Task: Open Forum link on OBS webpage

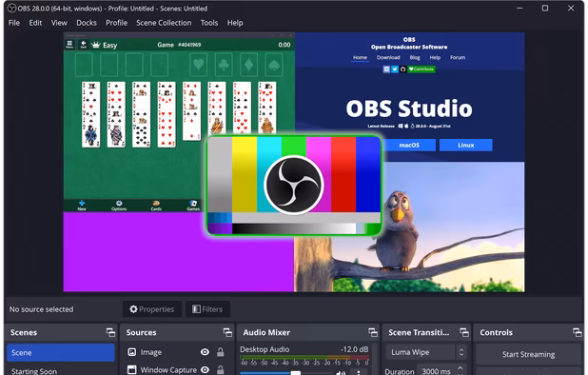Action: click(x=458, y=57)
